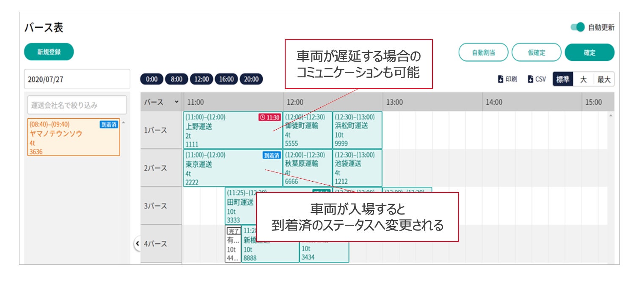Click the 11:00 timeline column header

[233, 102]
